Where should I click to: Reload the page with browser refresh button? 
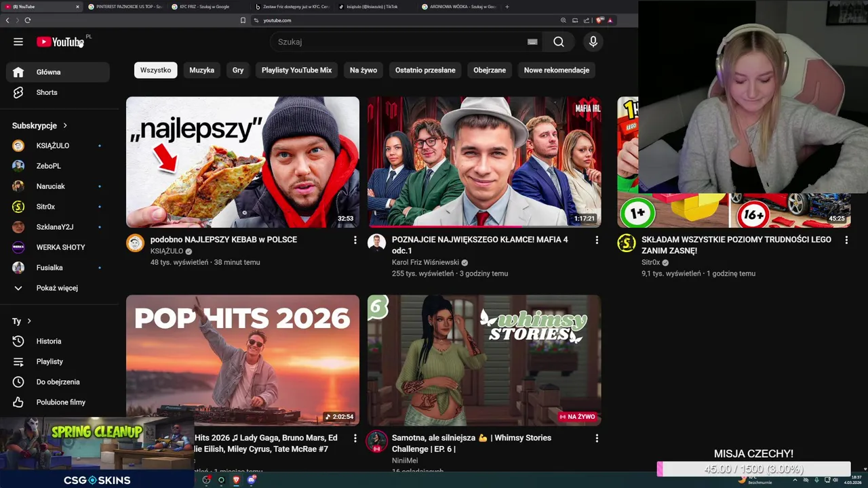tap(27, 20)
